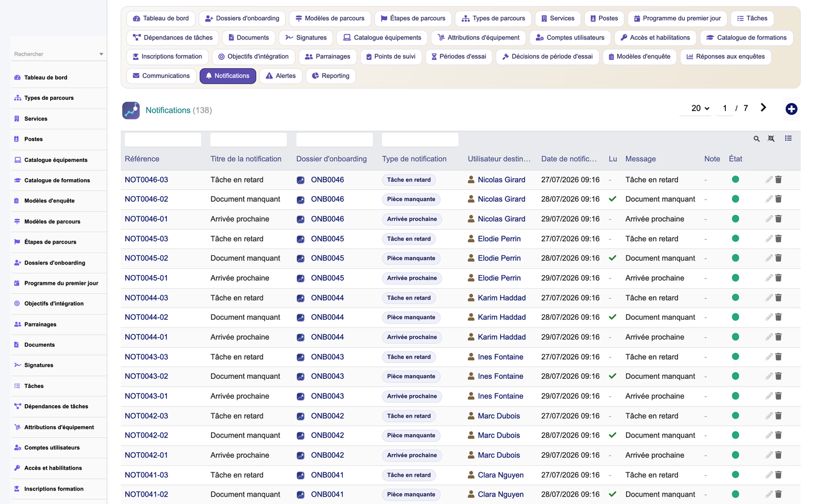Viewport: 815px width, 504px height.
Task: Click the Notifications module logo icon
Action: 131,110
